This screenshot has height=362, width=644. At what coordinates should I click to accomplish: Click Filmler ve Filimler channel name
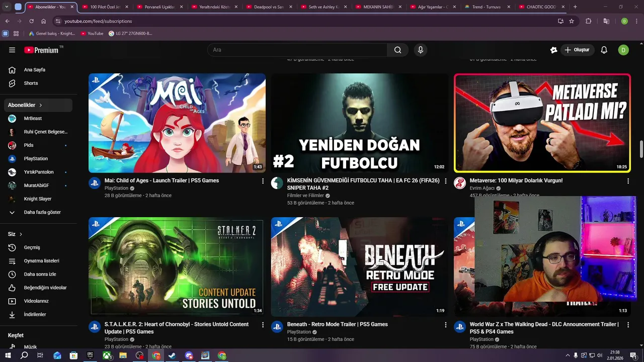305,196
